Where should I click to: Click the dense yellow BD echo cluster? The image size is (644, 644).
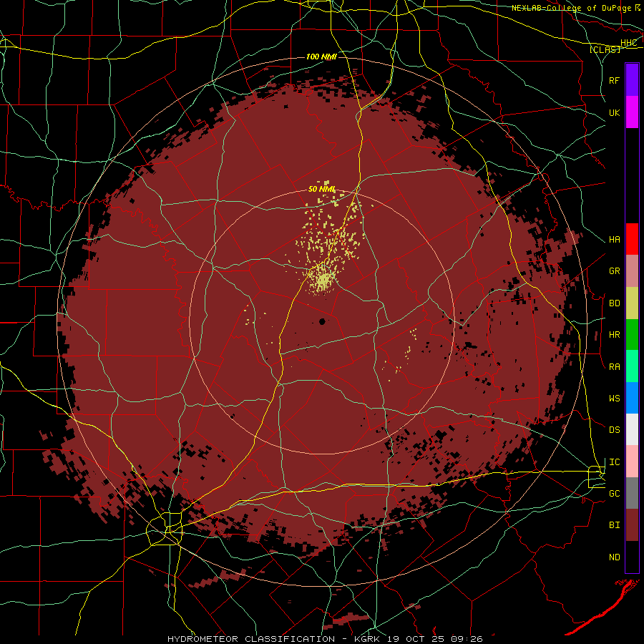point(323,280)
